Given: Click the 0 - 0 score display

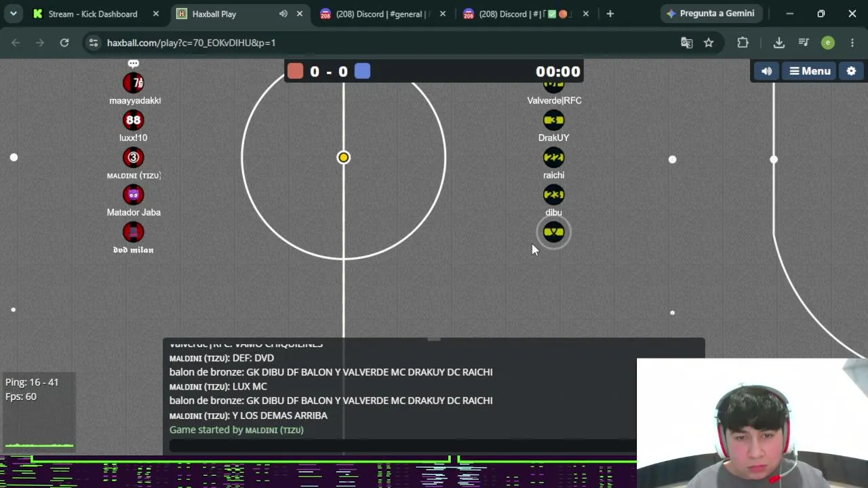Looking at the screenshot, I should tap(329, 71).
